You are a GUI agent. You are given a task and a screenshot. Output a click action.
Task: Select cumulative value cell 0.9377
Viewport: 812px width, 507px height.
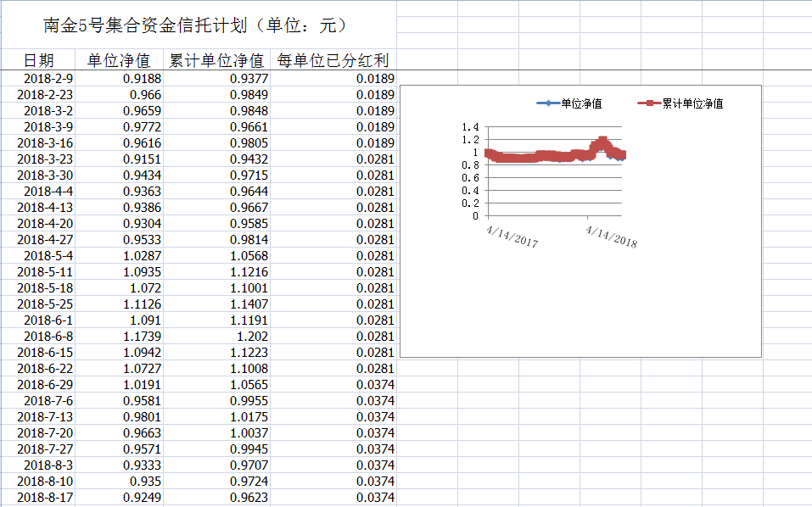[x=216, y=79]
